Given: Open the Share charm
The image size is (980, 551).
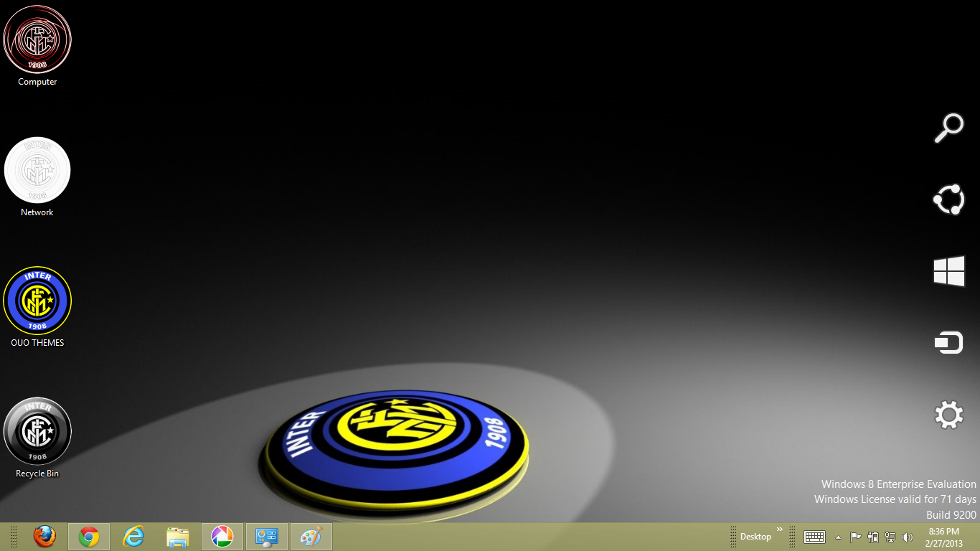Looking at the screenshot, I should click(948, 199).
